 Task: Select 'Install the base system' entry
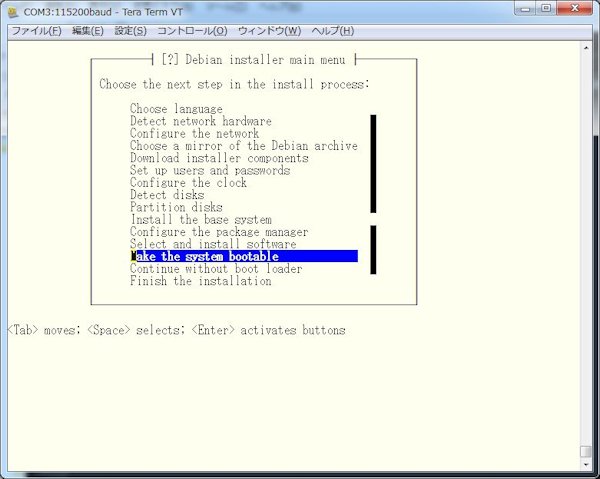201,219
